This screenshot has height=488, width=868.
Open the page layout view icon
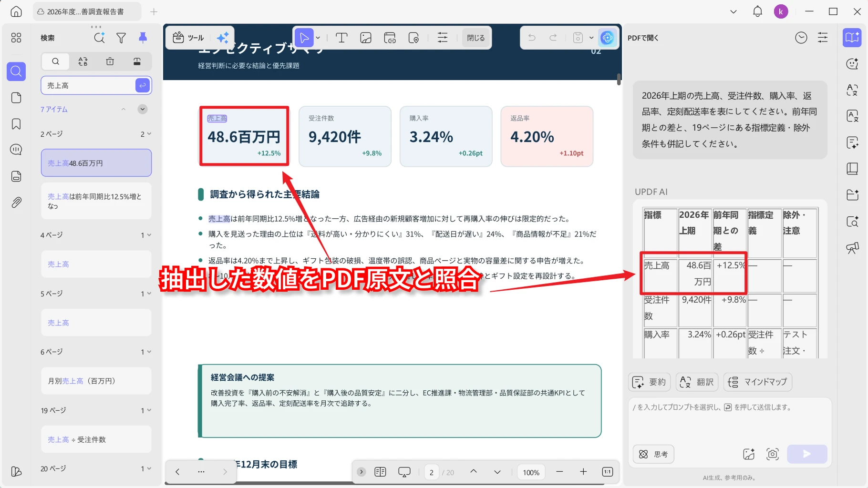[380, 472]
